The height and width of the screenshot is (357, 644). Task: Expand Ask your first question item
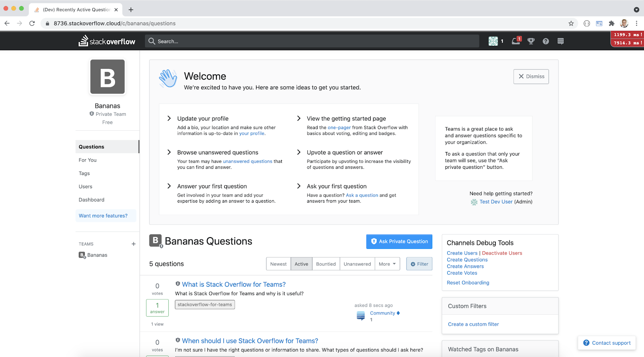coord(299,186)
